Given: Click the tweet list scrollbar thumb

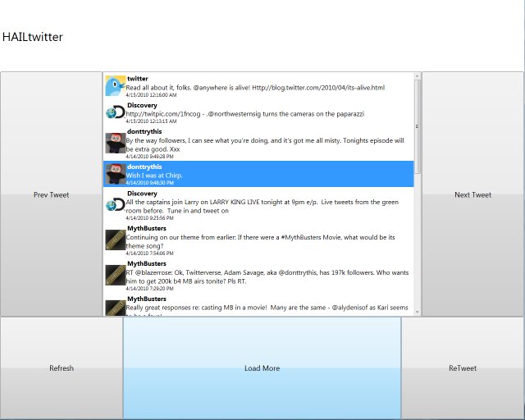Looking at the screenshot, I should point(418,127).
